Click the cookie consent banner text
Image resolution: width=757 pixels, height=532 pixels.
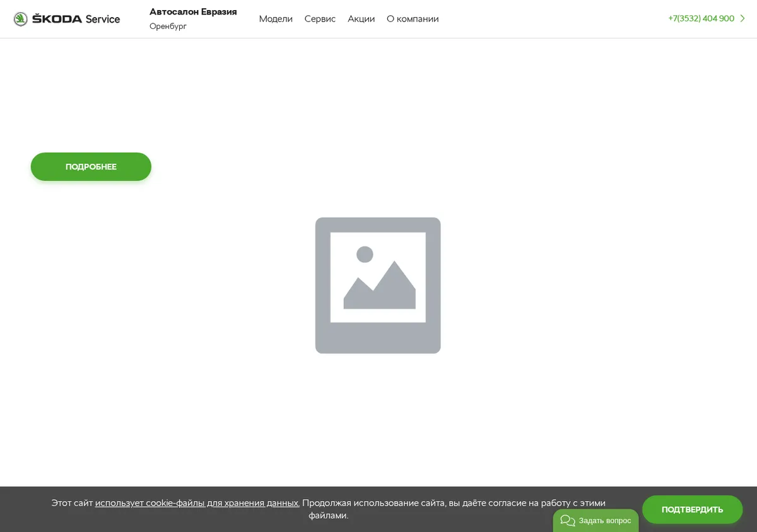click(x=328, y=509)
